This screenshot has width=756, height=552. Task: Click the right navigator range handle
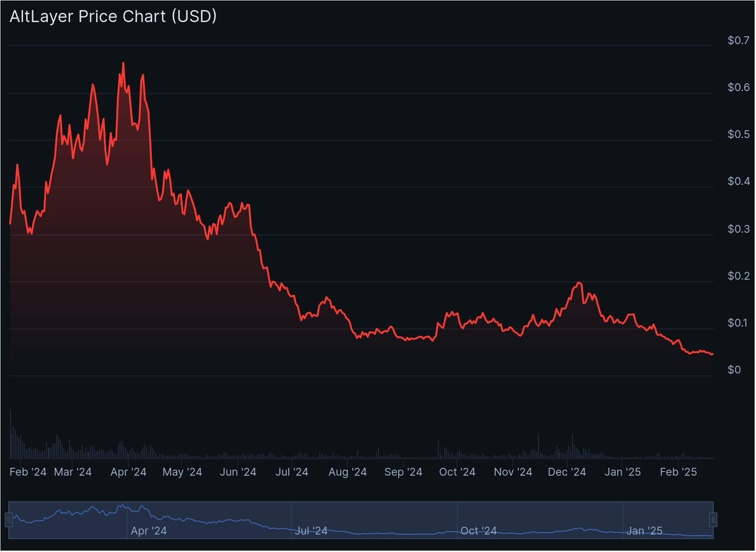click(x=713, y=520)
